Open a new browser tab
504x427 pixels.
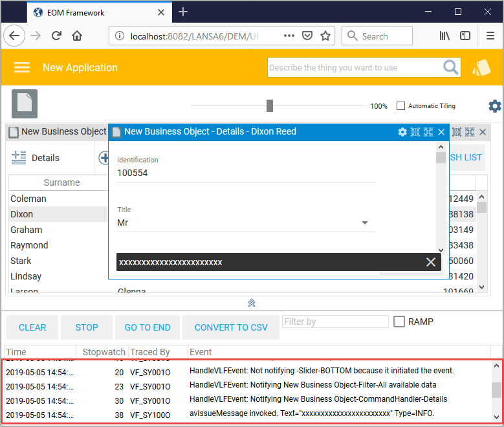[x=183, y=12]
